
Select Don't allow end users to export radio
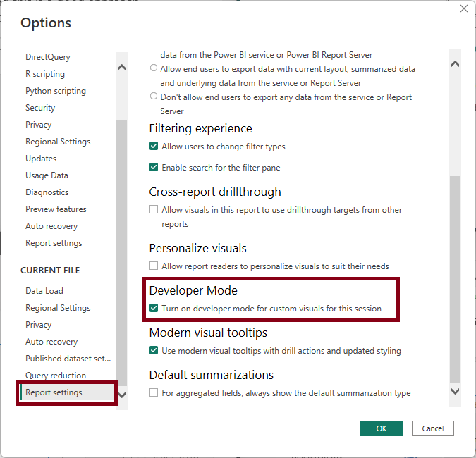coord(154,96)
